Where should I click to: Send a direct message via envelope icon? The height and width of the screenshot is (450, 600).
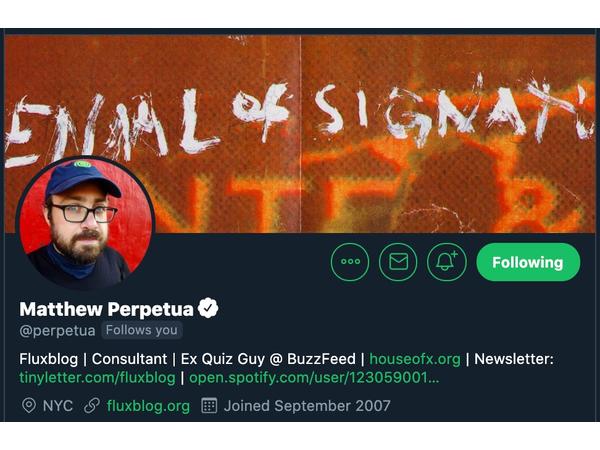(x=398, y=262)
